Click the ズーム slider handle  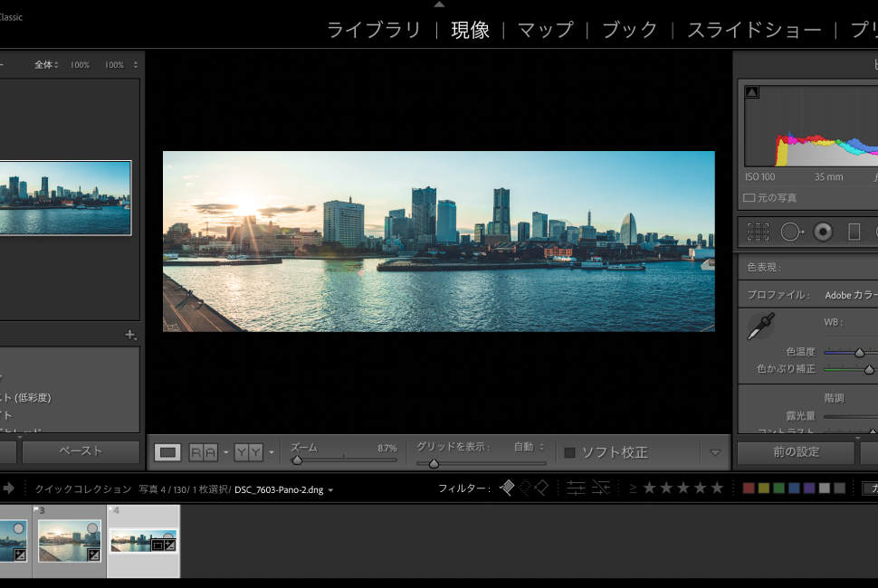click(297, 460)
